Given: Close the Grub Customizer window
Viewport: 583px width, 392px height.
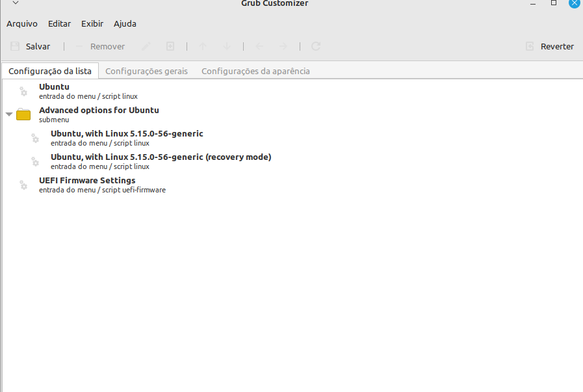Looking at the screenshot, I should coord(575,3).
